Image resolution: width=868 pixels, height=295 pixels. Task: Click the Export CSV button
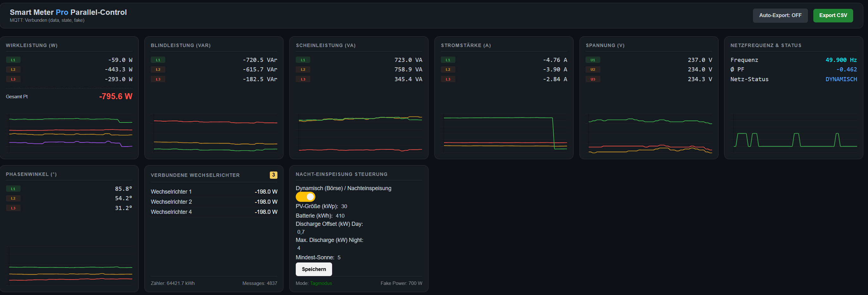pos(833,15)
